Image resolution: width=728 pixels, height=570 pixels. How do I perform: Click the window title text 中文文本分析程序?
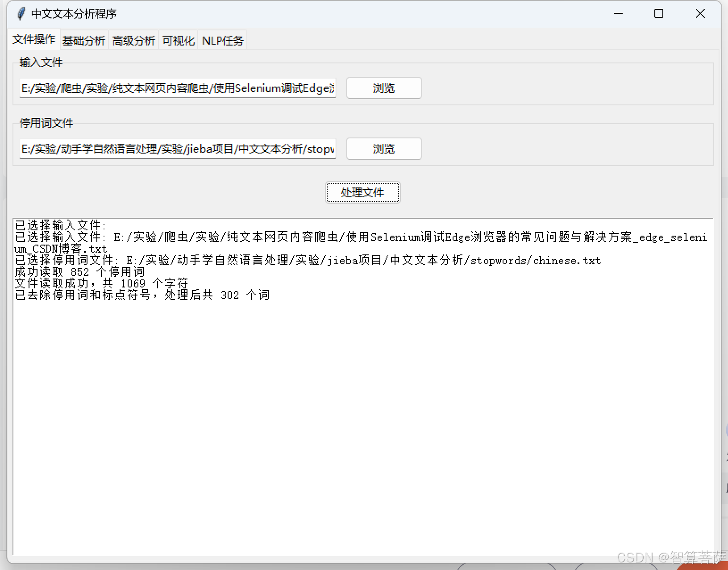(x=74, y=14)
